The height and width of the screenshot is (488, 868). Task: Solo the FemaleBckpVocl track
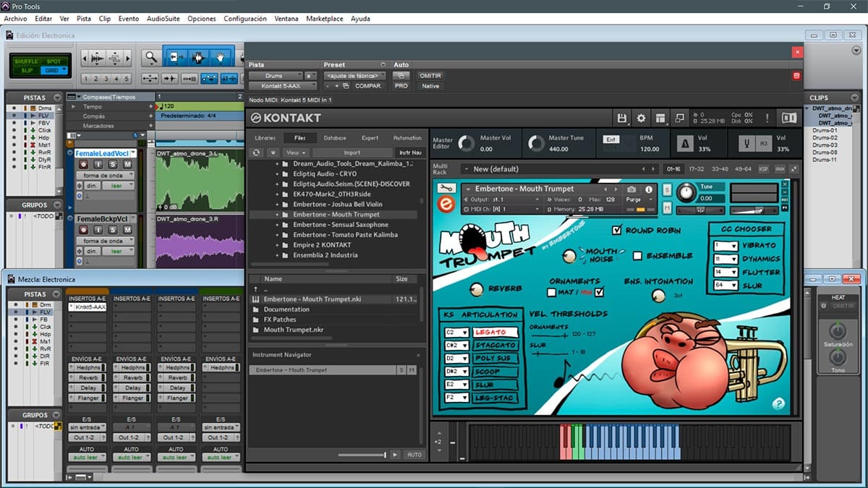click(x=114, y=231)
